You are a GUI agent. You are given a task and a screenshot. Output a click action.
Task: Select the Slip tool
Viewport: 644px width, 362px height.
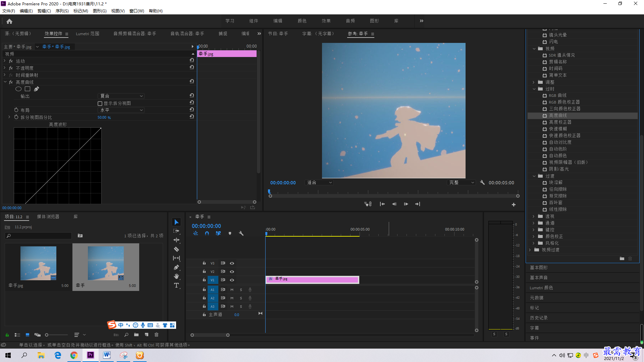point(176,258)
